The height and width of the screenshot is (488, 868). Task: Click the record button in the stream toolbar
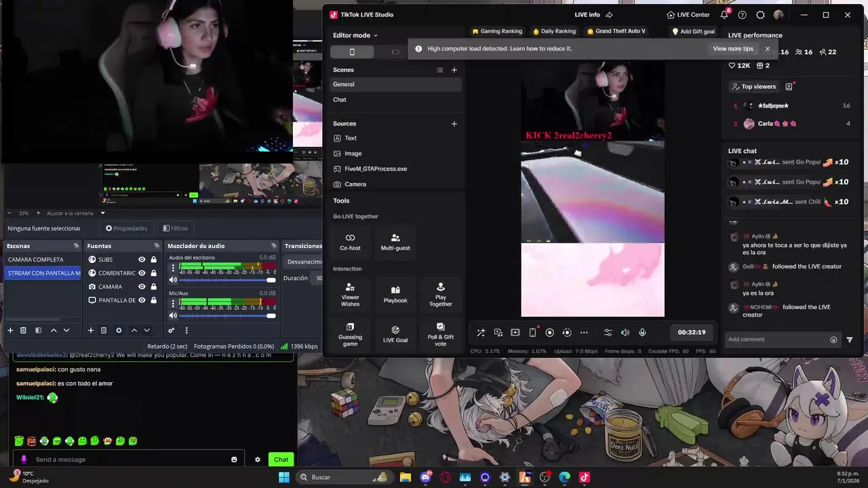[x=550, y=332]
